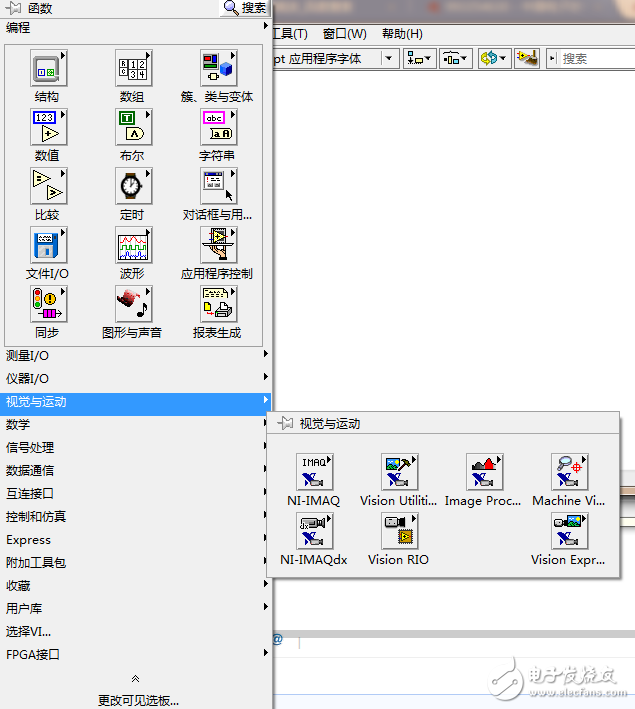Image resolution: width=635 pixels, height=709 pixels.
Task: Open the NI-IMAQ subpalette icon
Action: 314,472
